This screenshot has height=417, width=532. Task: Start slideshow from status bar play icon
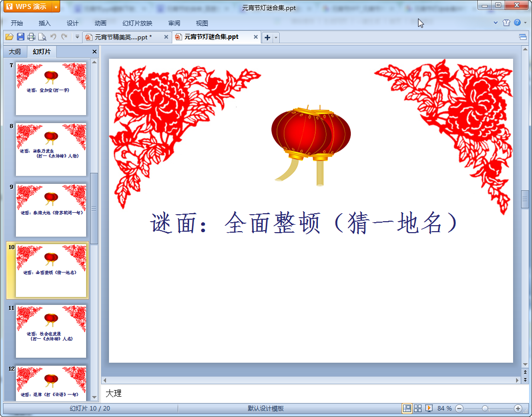pos(429,408)
